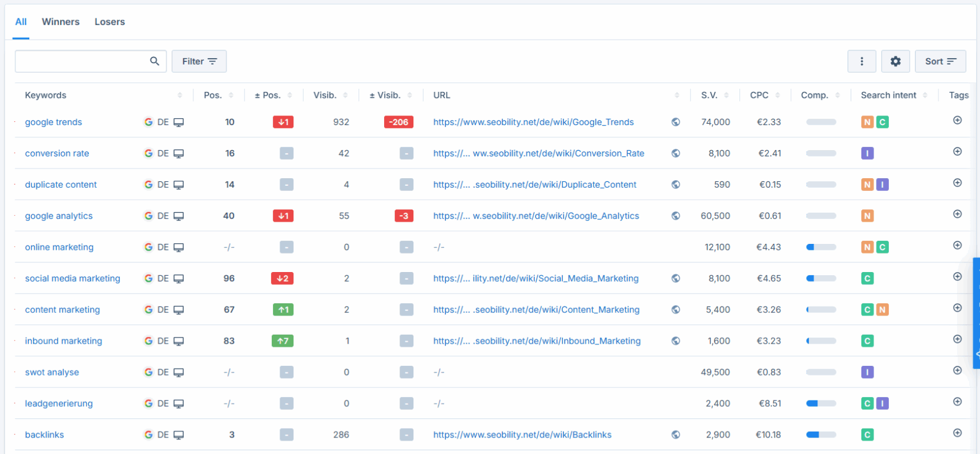Click the Sort button
Screen dimensions: 980x454
click(940, 61)
